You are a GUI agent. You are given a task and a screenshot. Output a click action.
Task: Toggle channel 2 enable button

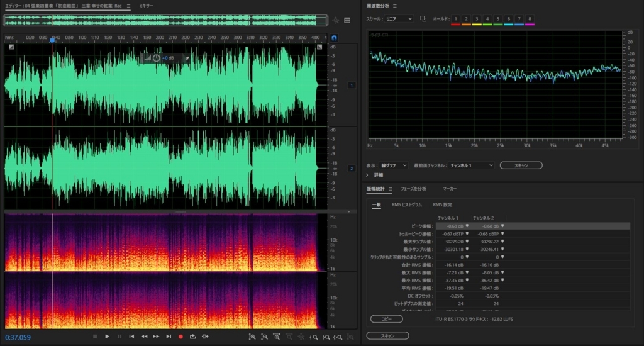[351, 169]
